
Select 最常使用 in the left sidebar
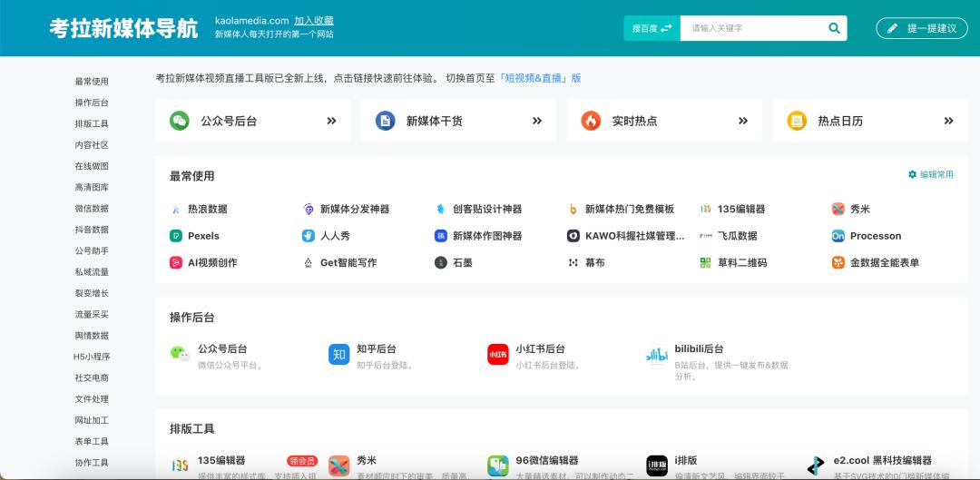coord(92,82)
